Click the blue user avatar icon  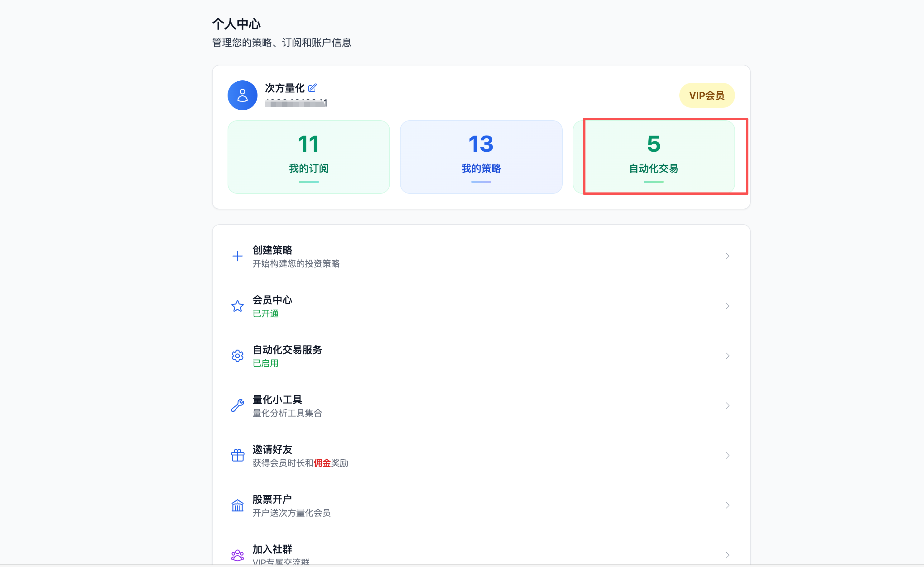pyautogui.click(x=242, y=95)
